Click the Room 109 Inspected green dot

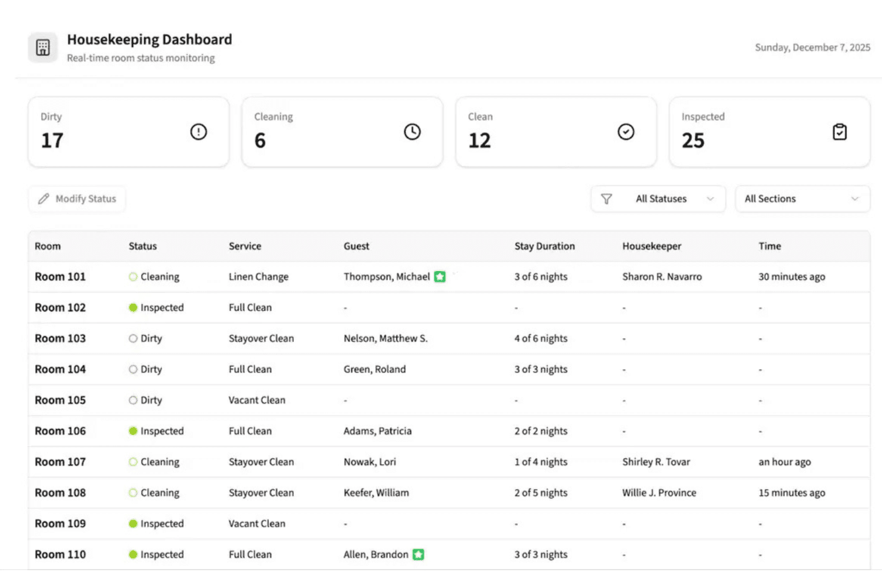[x=133, y=524]
